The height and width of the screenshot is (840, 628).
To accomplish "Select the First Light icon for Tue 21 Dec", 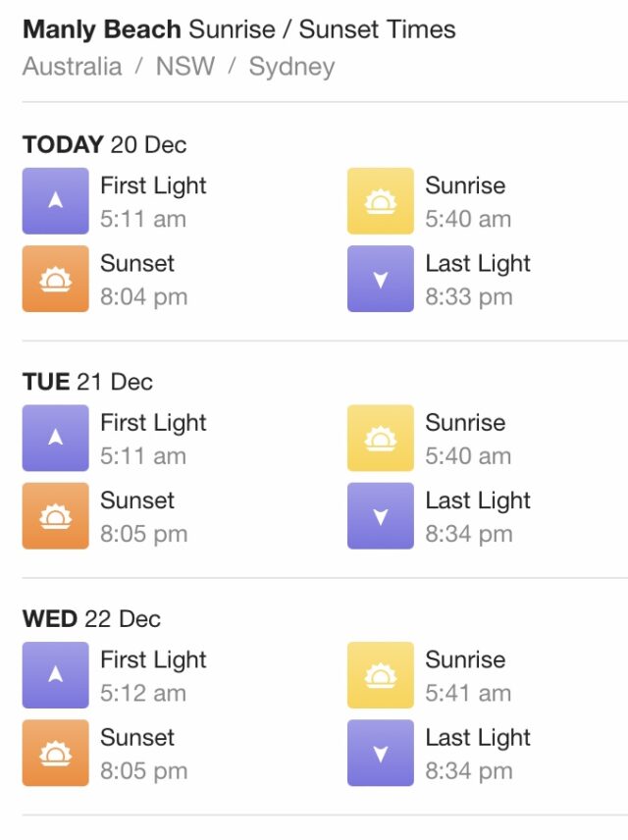I will coord(55,438).
